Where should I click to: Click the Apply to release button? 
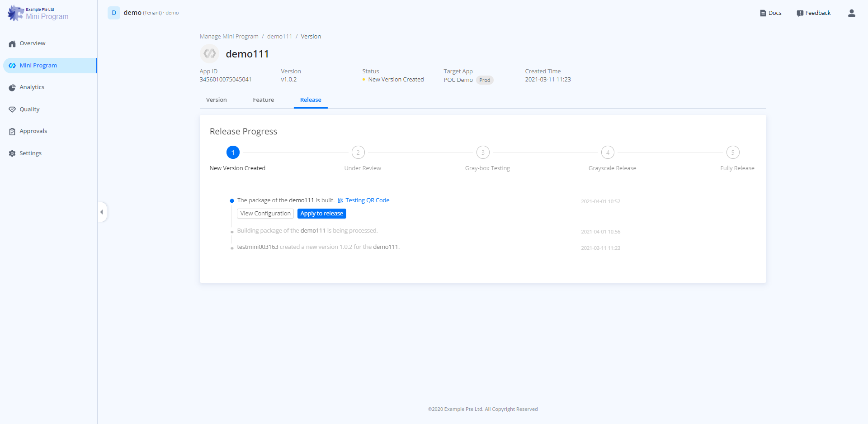322,214
